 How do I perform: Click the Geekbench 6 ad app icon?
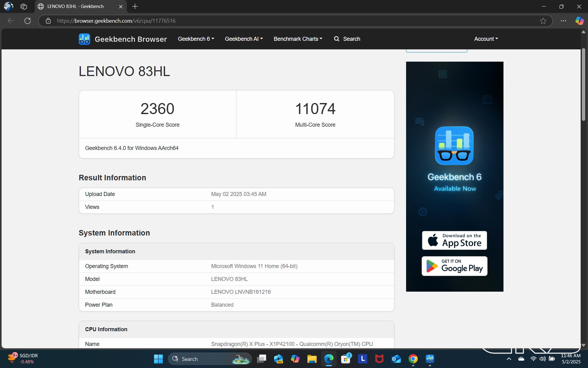pyautogui.click(x=454, y=146)
